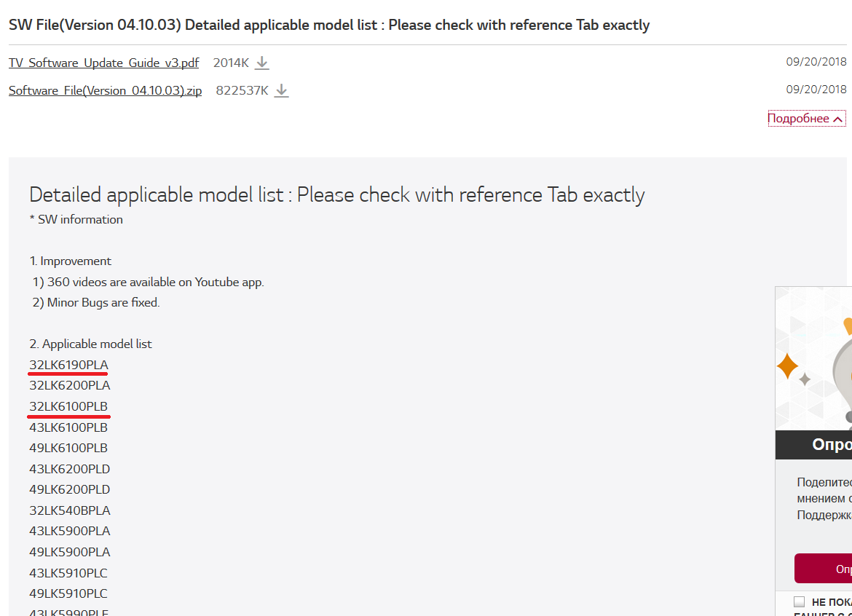Click model 32LK540BPLA in the list

click(x=70, y=510)
